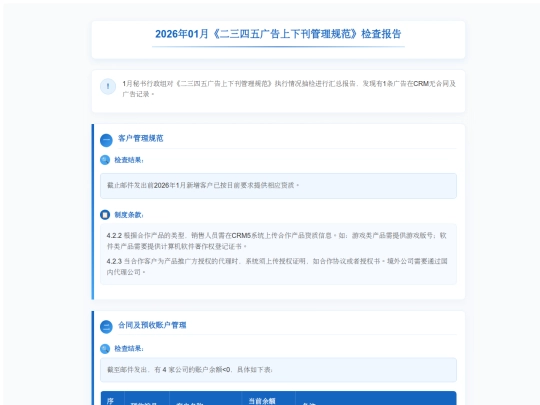The height and width of the screenshot is (405, 540).
Task: Click the 制度条款 label
Action: [x=129, y=215]
